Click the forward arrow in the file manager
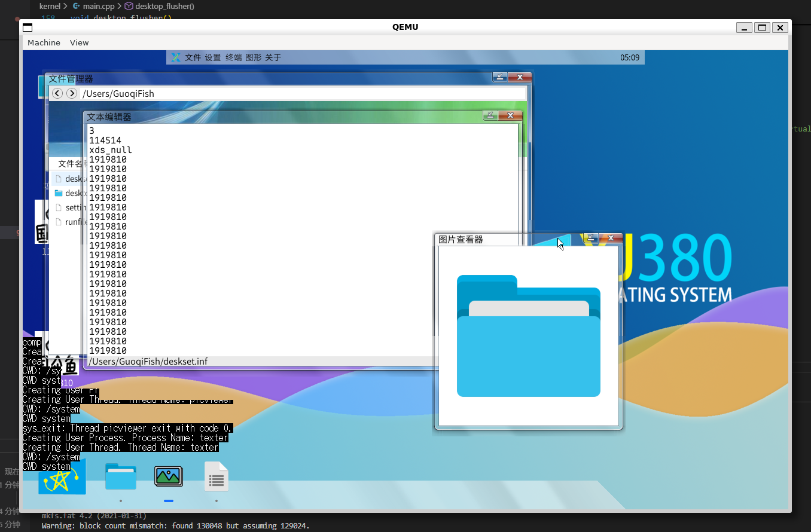The image size is (811, 532). pyautogui.click(x=72, y=93)
